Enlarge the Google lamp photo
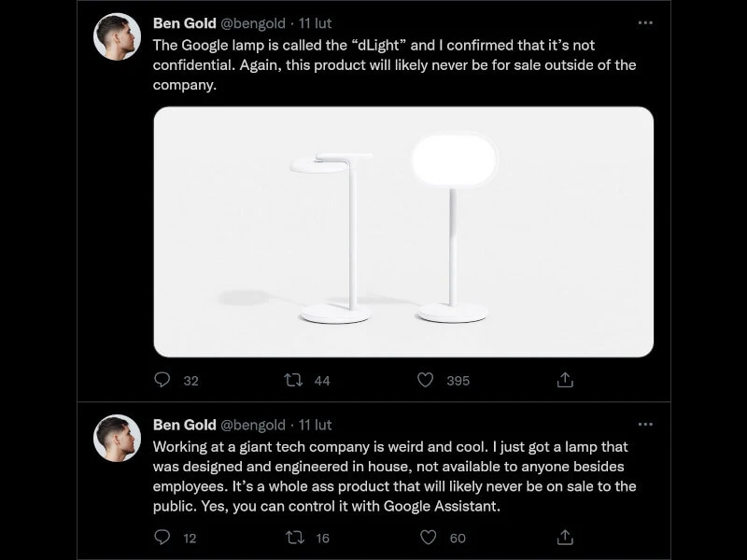Image resolution: width=747 pixels, height=560 pixels. (403, 231)
